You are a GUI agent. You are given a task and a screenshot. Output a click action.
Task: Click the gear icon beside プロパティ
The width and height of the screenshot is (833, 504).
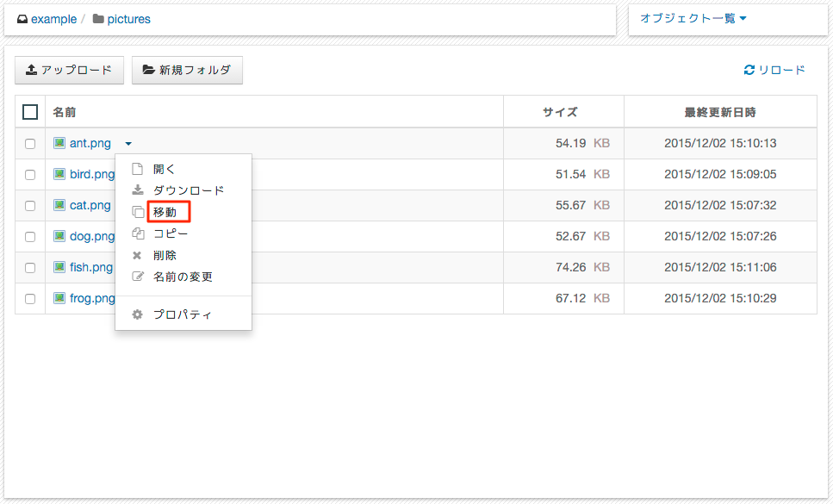[x=137, y=314]
